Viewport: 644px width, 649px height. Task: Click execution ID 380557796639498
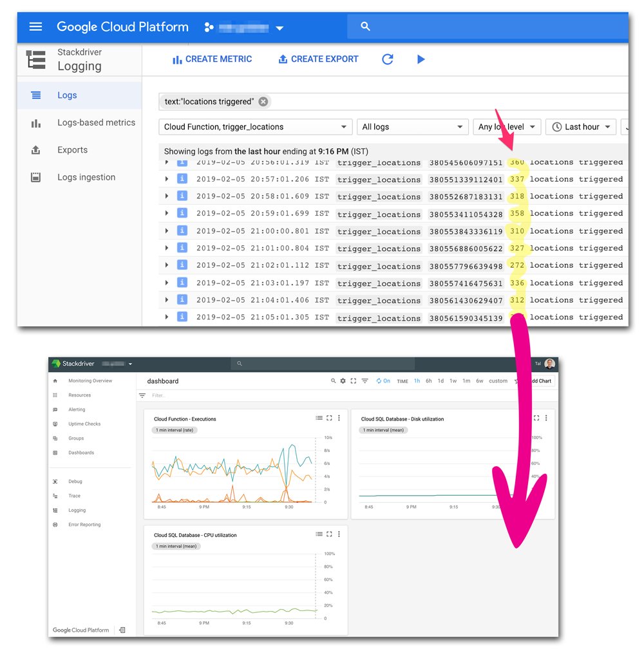(x=466, y=266)
